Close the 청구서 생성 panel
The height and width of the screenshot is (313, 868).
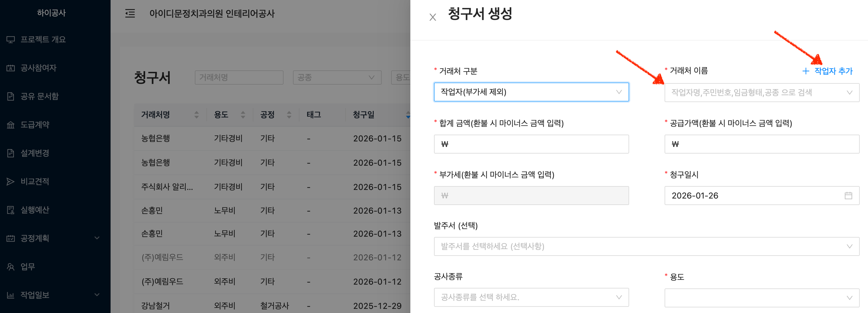(x=433, y=17)
